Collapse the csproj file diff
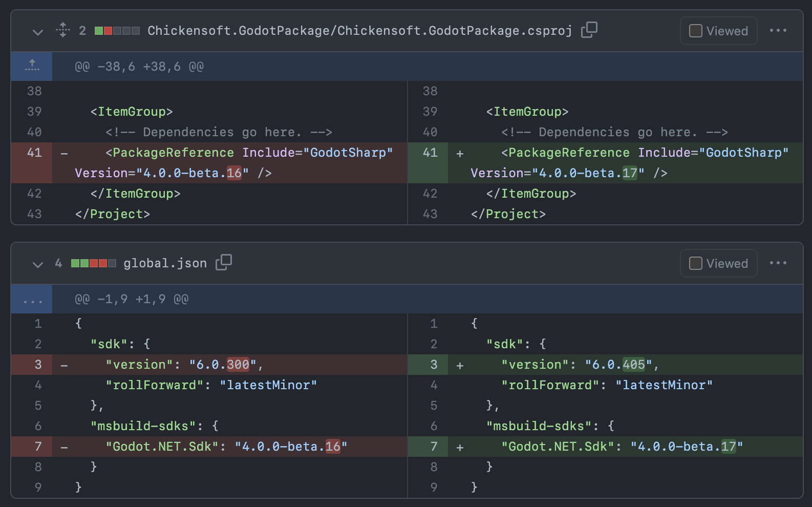The image size is (812, 507). pyautogui.click(x=37, y=32)
